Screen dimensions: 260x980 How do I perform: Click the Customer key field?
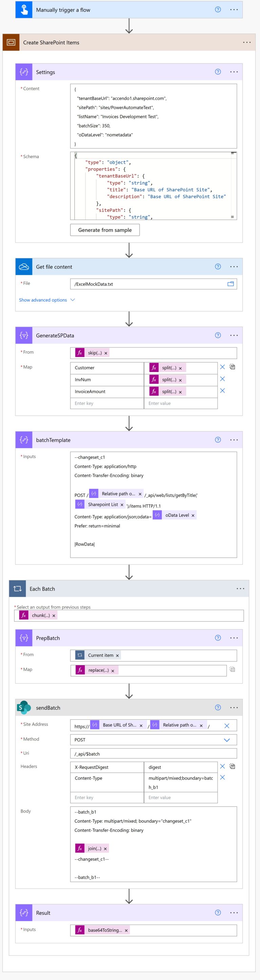point(107,368)
